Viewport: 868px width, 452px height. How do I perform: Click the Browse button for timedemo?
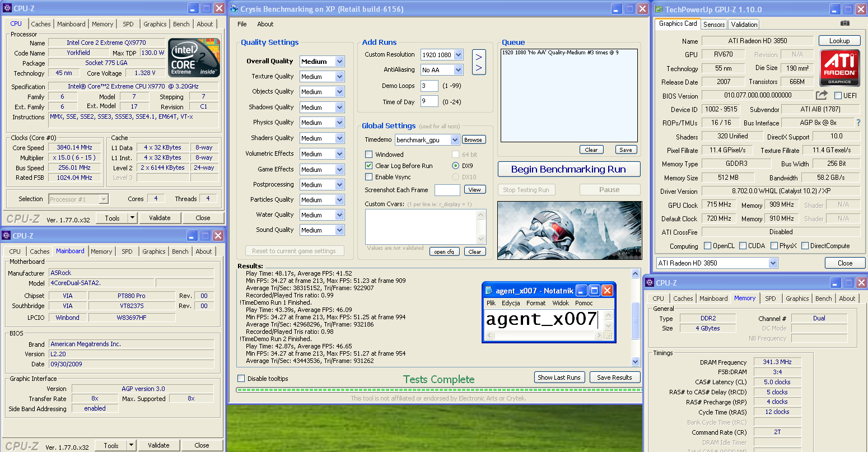[x=473, y=140]
